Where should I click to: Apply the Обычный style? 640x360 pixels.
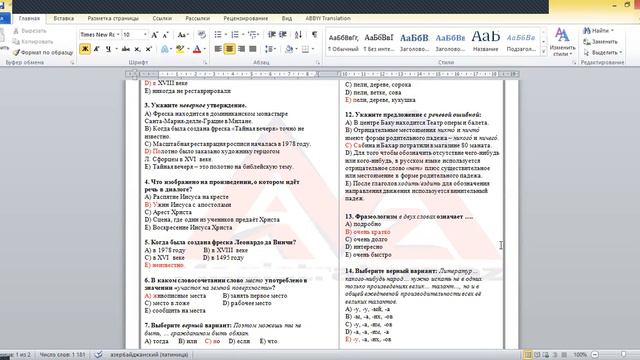click(x=343, y=42)
